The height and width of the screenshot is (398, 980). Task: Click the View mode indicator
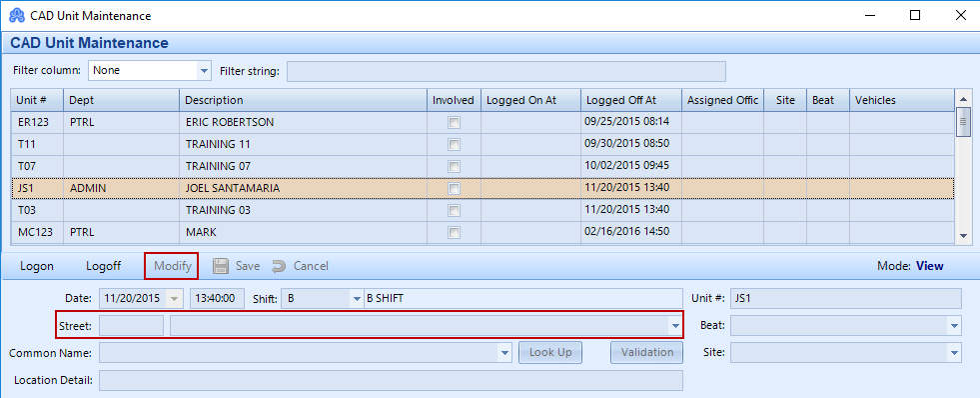click(x=929, y=266)
